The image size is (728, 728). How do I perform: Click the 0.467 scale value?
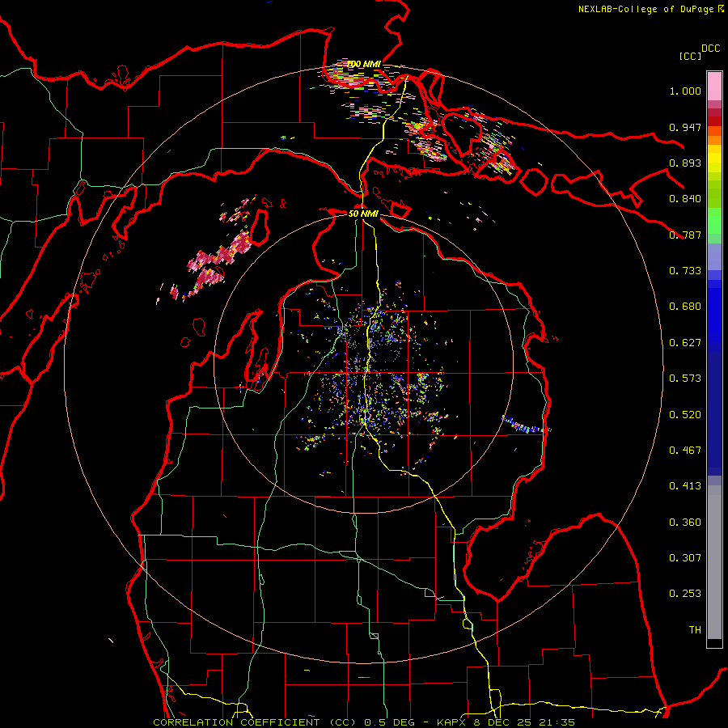coord(685,451)
